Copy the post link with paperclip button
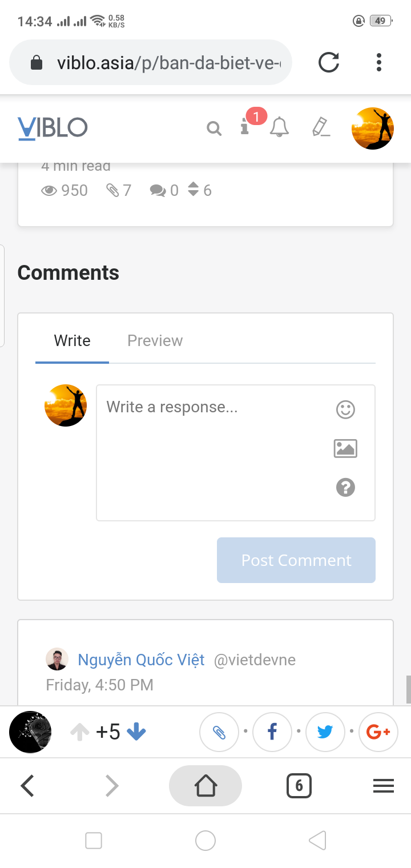Viewport: 411px width, 868px height. click(219, 732)
